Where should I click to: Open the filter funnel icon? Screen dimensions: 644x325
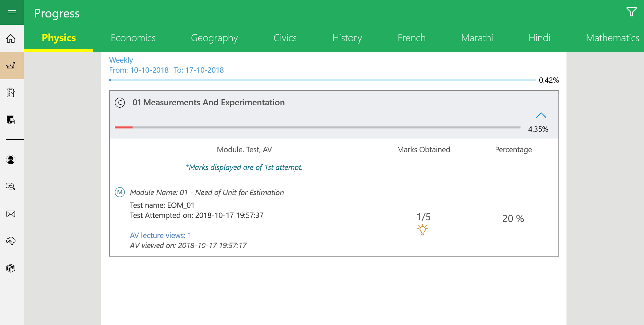(x=631, y=12)
